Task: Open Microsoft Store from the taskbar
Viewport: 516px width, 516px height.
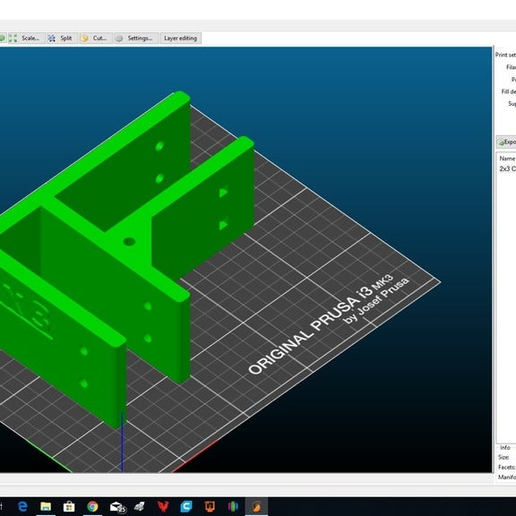Action: 69,507
